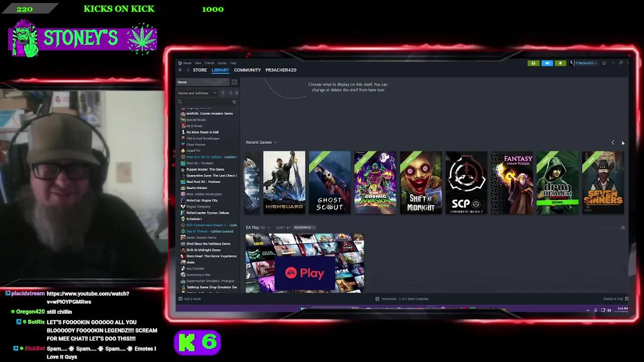Toggle the sort-by-recent clock icon
644x362 pixels.
(x=230, y=93)
